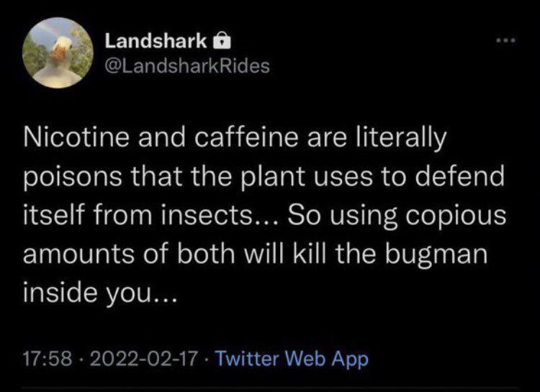Screen dimensions: 540x392
Task: Click the 2022-02-17 tweet date
Action: click(144, 359)
